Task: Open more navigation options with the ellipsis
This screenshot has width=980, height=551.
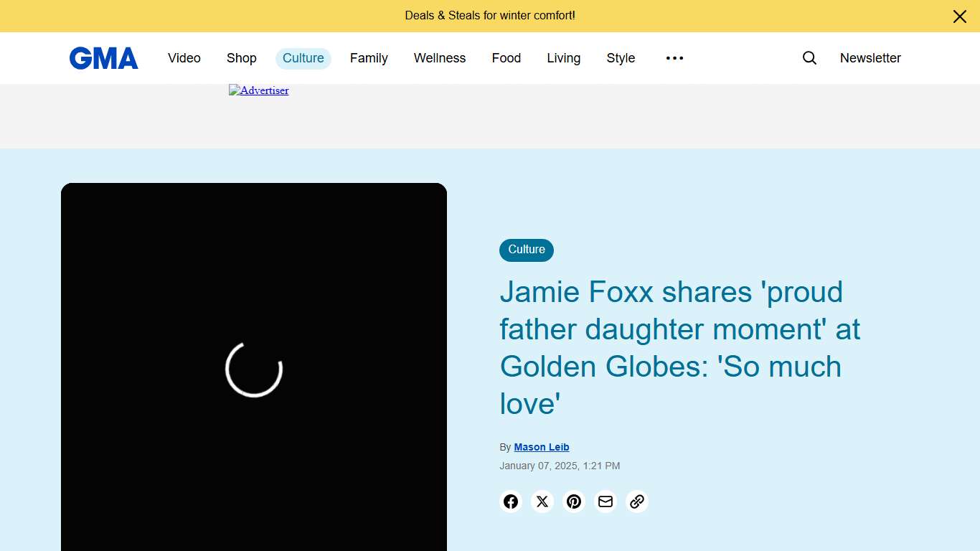Action: tap(674, 58)
